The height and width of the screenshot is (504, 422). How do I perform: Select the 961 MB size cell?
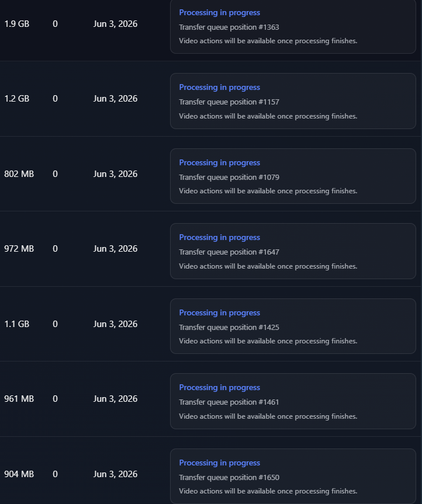click(19, 399)
